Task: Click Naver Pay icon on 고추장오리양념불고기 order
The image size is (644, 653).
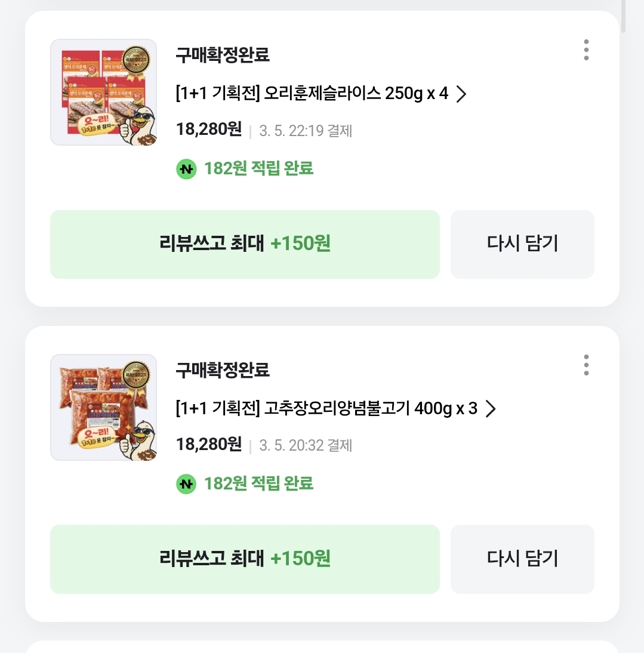Action: click(186, 483)
